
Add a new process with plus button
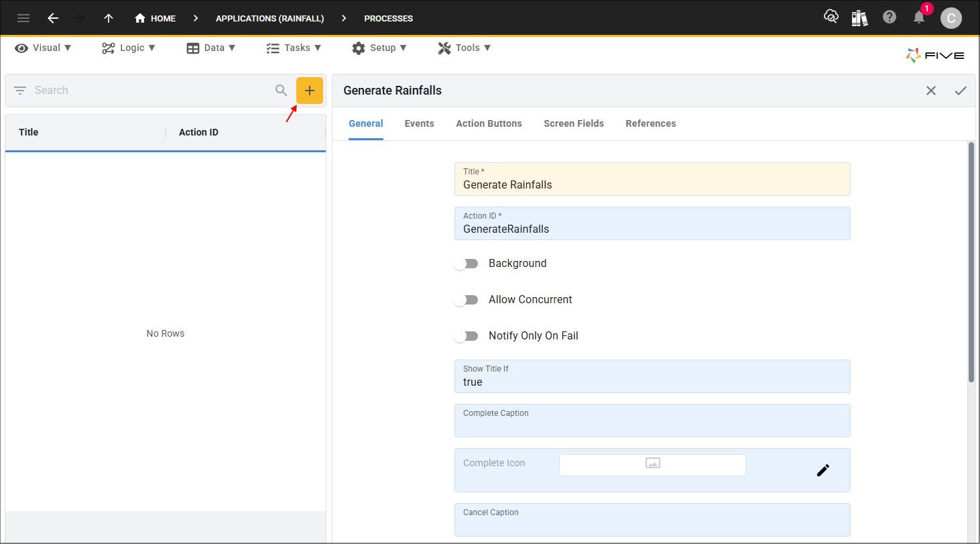(310, 91)
